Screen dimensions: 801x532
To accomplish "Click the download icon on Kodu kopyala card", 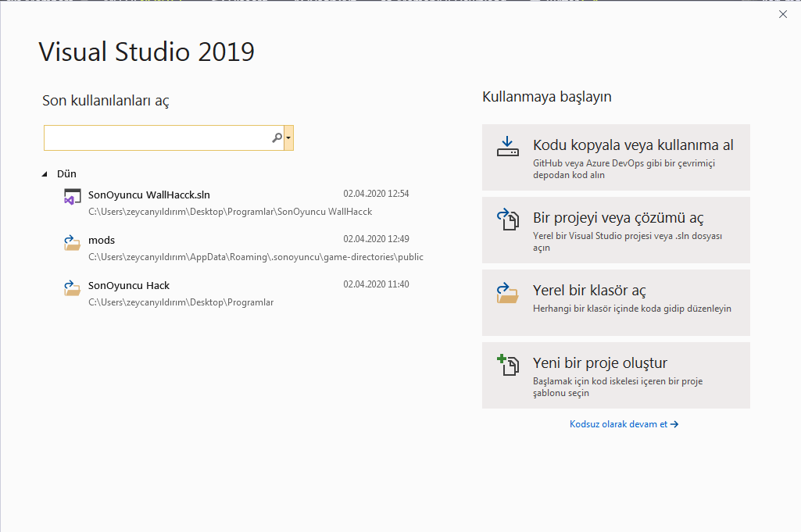I will pyautogui.click(x=508, y=147).
